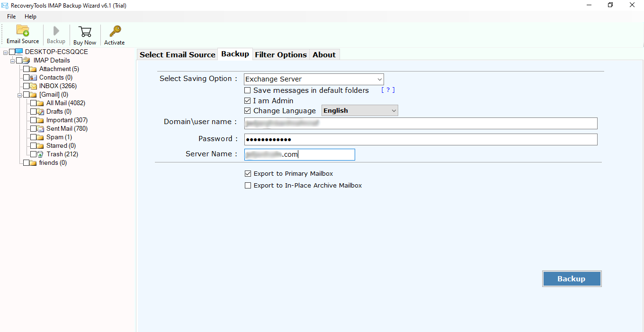
Task: Select the INBOX folder icon in tree
Action: (x=34, y=86)
